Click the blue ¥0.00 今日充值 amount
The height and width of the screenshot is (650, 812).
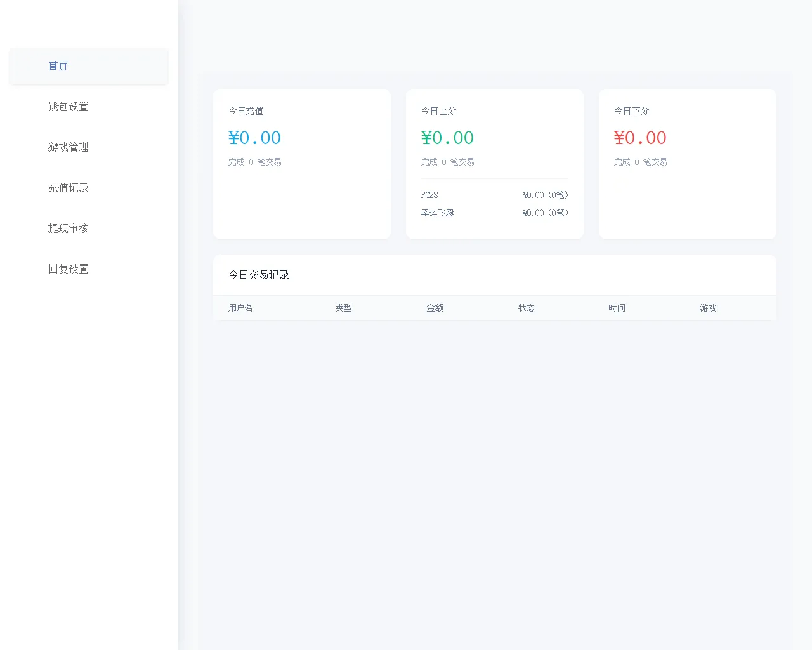pyautogui.click(x=254, y=138)
